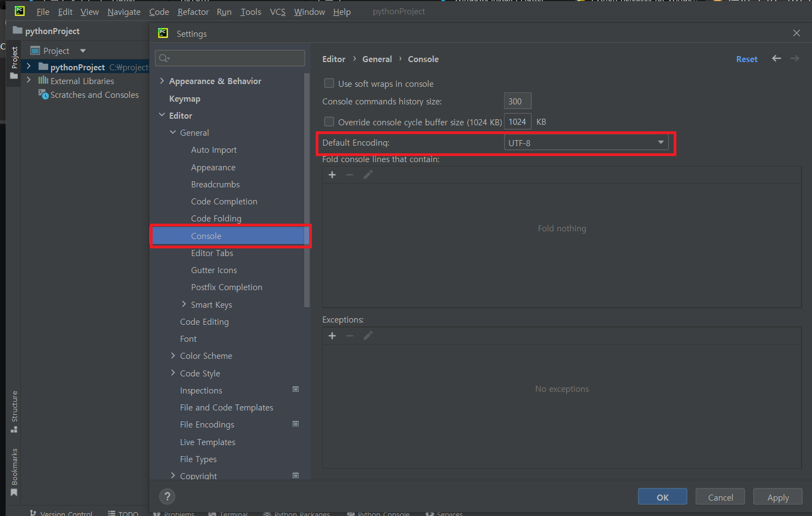Viewport: 812px width, 516px height.
Task: Click the add icon under Fold console lines
Action: pos(332,175)
